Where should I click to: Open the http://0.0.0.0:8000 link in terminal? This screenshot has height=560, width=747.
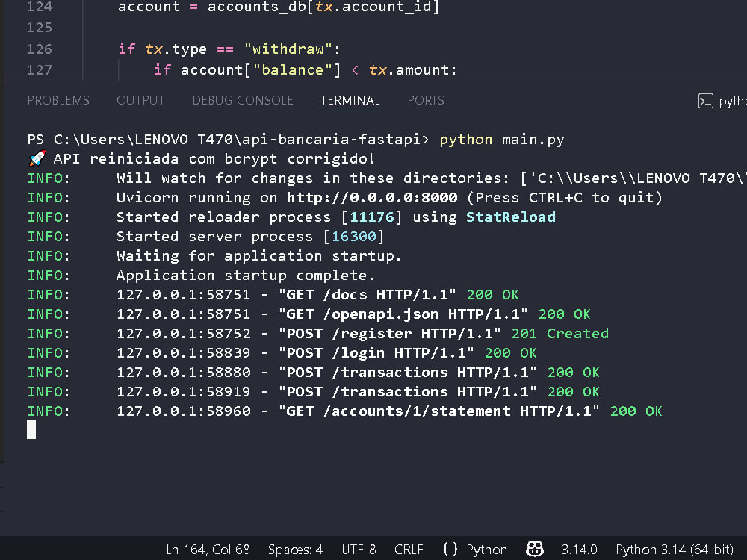pos(372,198)
